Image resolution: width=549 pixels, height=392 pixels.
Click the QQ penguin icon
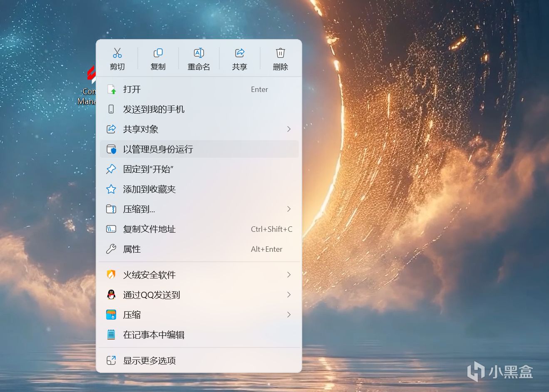(x=111, y=295)
